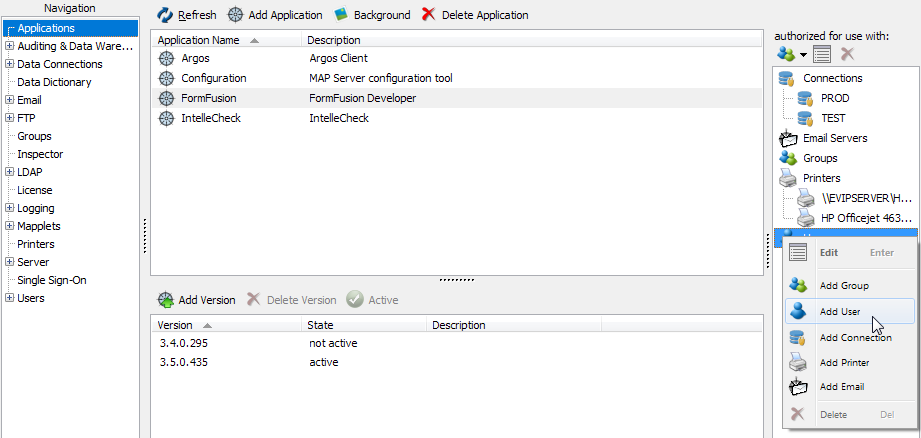The width and height of the screenshot is (921, 438).
Task: Click the Groups people icon in tree
Action: pos(787,158)
